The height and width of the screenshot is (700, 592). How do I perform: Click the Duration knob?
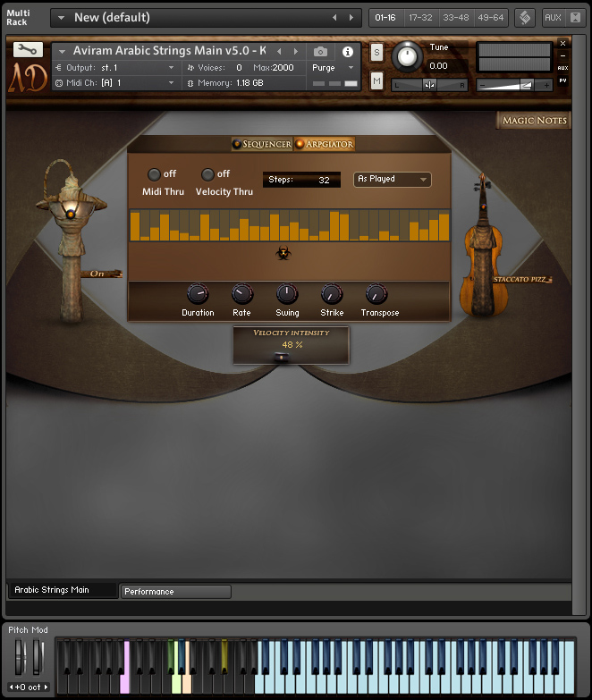pos(198,294)
